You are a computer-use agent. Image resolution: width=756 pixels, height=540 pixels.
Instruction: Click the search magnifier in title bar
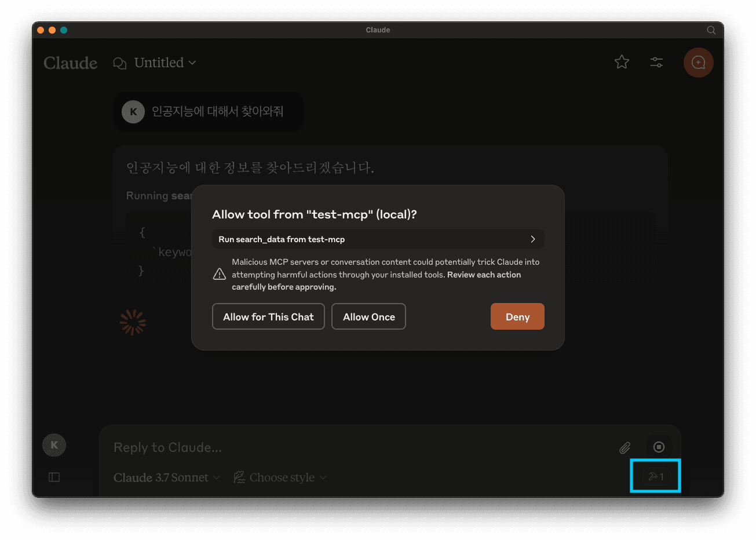point(711,30)
